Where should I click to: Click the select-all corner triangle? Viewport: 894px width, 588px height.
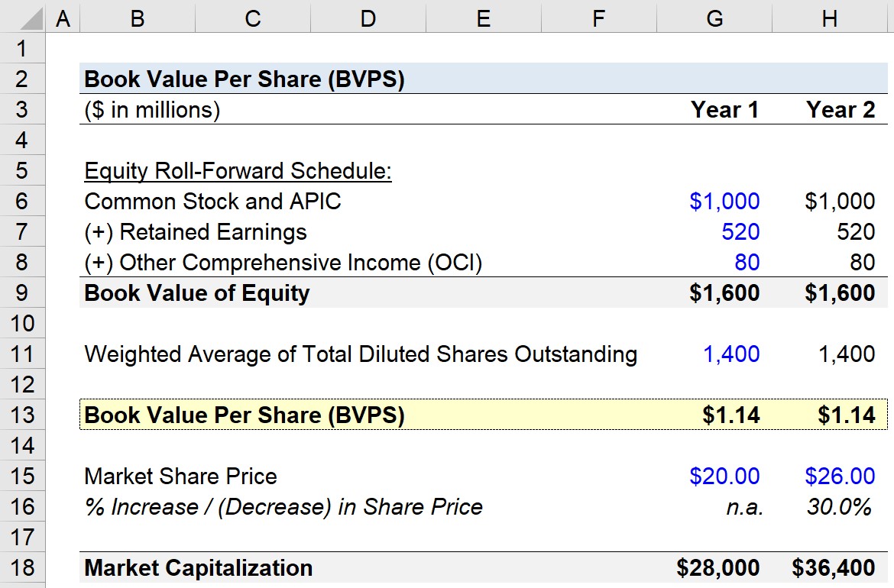point(23,17)
